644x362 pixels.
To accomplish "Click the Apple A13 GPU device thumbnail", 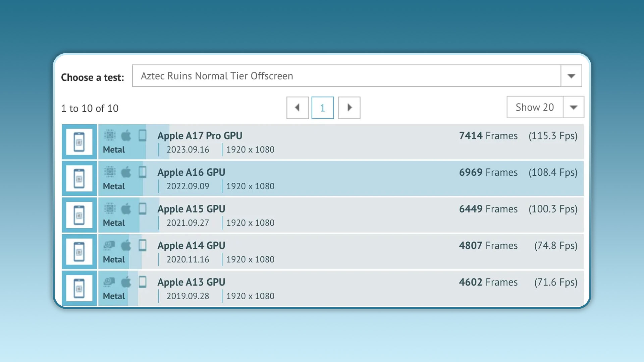I will [x=79, y=288].
